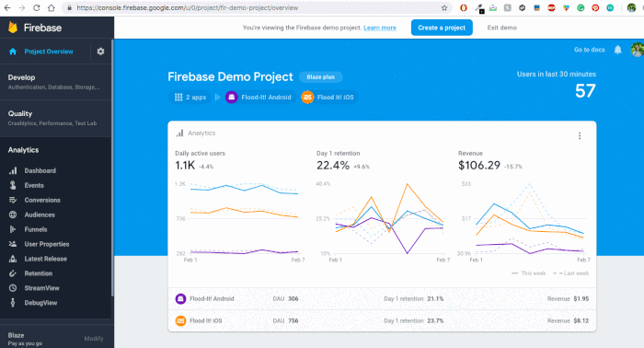Image resolution: width=644 pixels, height=348 pixels.
Task: Click the Retention icon
Action: coord(13,273)
